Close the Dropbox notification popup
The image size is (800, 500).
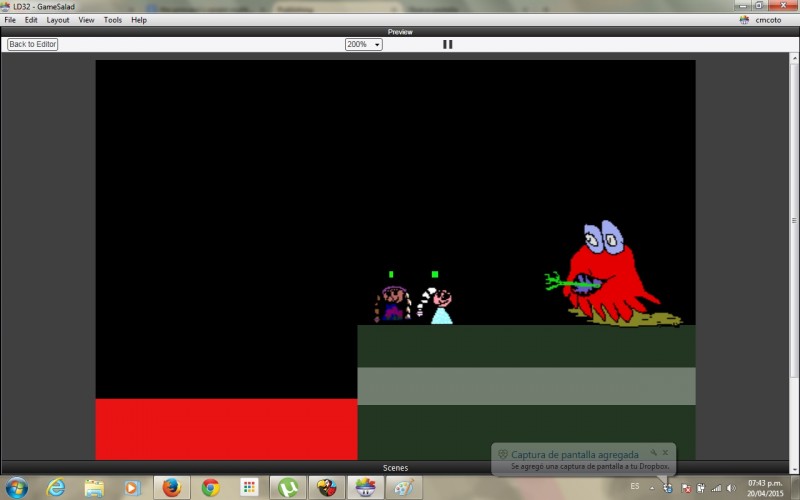(665, 452)
